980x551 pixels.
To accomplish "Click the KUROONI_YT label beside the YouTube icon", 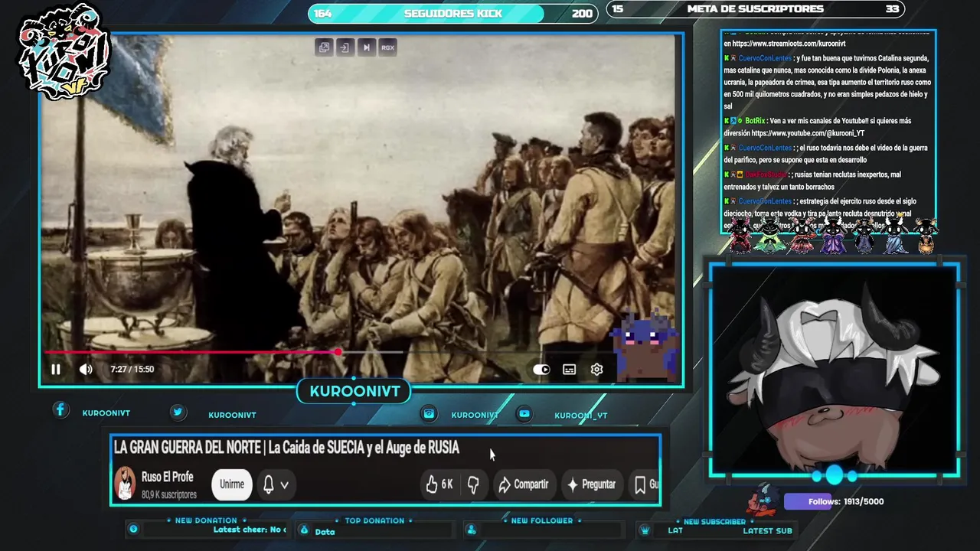I will click(581, 416).
